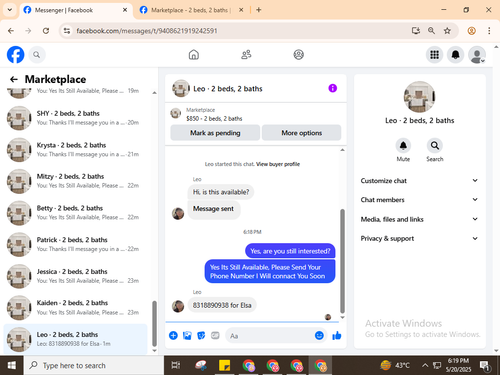
Task: Click the browser address bar URL
Action: coord(147,31)
